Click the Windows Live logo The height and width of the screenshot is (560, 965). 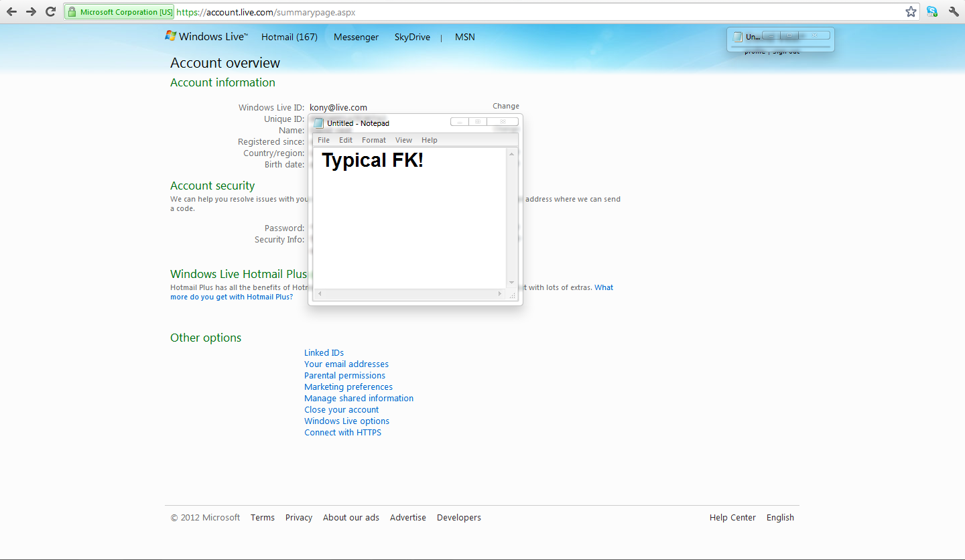[x=206, y=37]
